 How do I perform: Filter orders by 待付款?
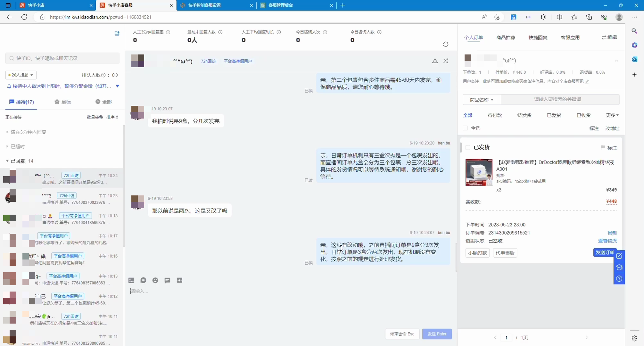495,115
